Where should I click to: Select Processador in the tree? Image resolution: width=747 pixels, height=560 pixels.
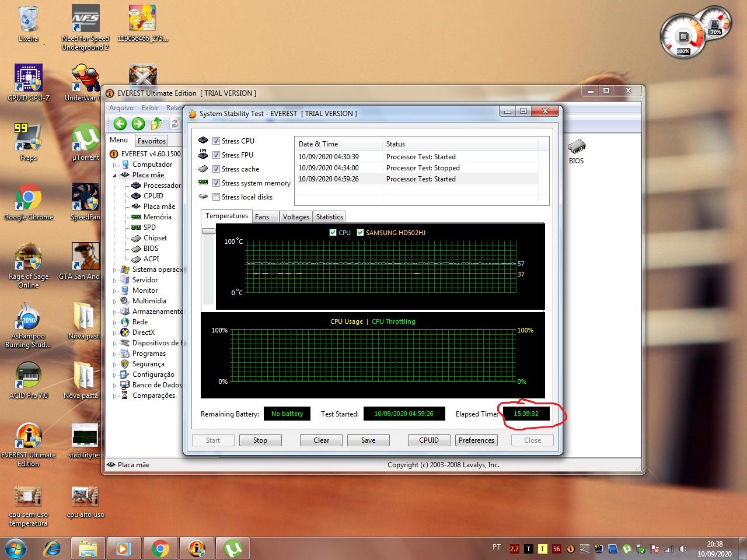[x=162, y=185]
